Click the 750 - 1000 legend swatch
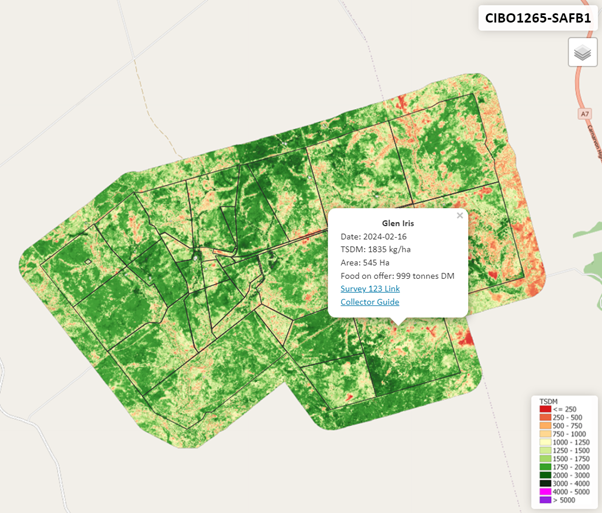Viewport: 602px width, 513px height. pyautogui.click(x=545, y=434)
